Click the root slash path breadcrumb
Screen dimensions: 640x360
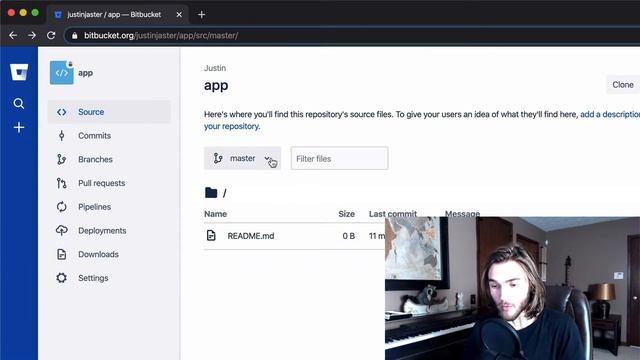click(x=225, y=193)
